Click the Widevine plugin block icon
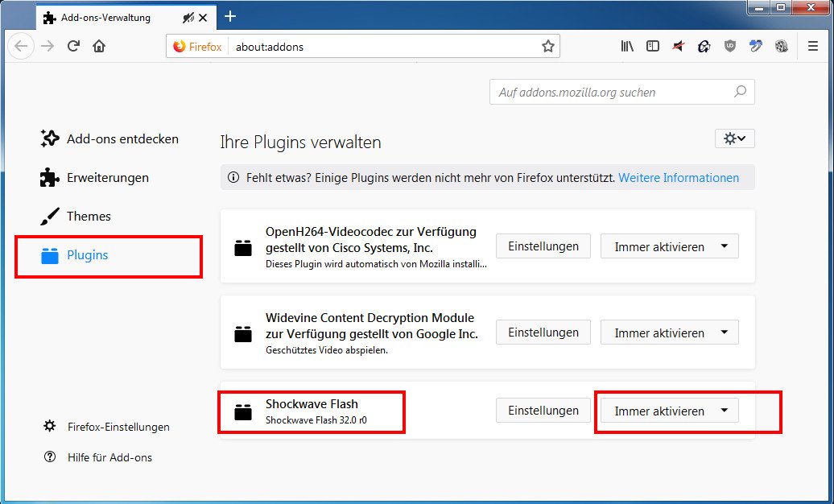This screenshot has height=504, width=834. [243, 333]
